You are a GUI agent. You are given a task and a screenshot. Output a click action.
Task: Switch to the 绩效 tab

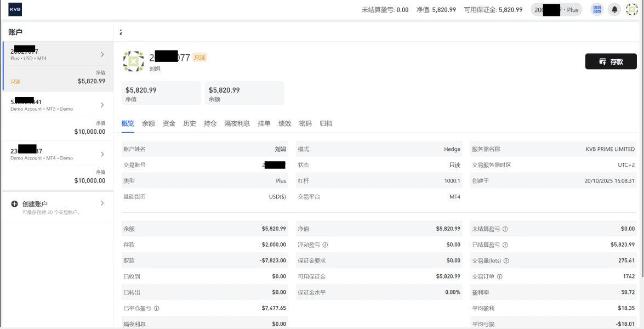point(284,123)
